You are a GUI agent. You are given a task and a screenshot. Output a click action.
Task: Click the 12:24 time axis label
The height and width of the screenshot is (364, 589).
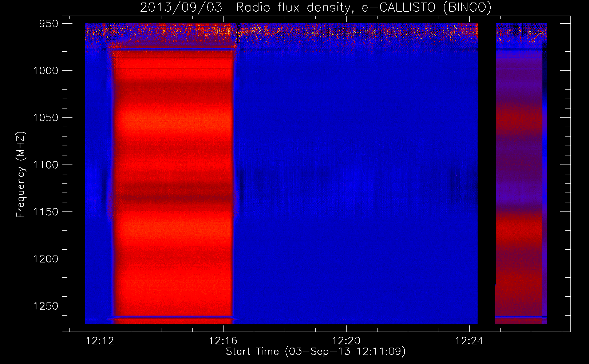[x=469, y=341]
